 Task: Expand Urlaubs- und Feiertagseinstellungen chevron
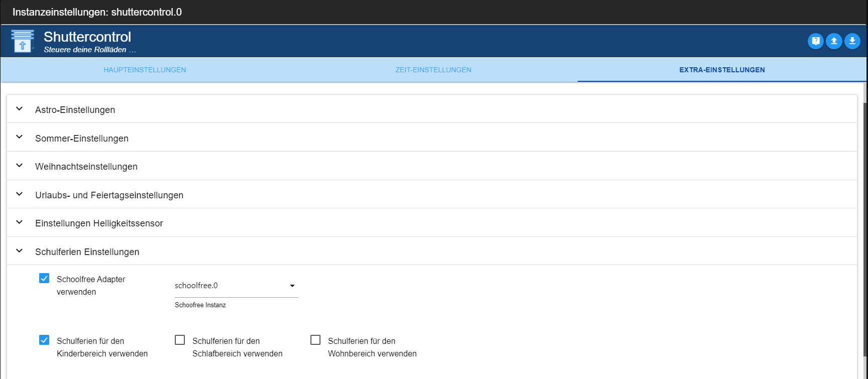click(19, 194)
